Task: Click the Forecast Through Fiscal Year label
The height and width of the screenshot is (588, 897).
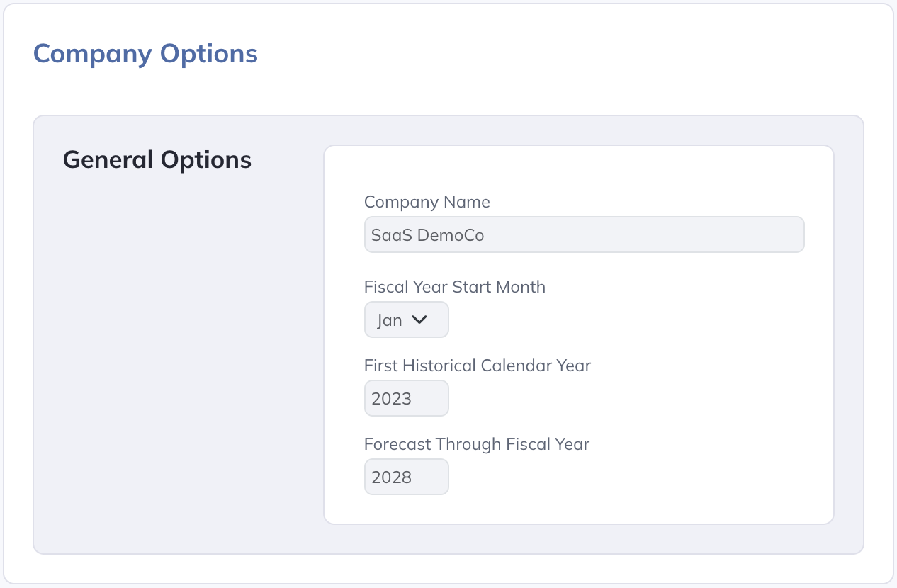Action: [x=476, y=444]
